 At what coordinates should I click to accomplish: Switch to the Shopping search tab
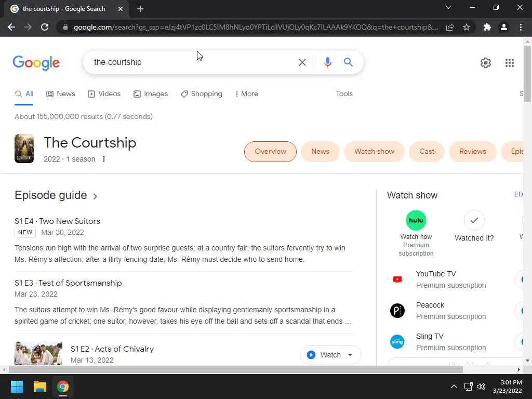[202, 94]
